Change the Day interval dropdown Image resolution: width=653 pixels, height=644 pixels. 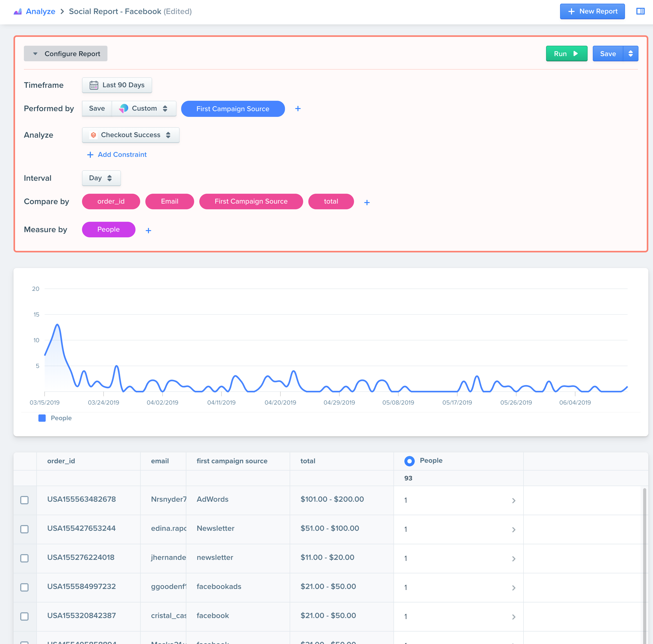click(x=101, y=178)
